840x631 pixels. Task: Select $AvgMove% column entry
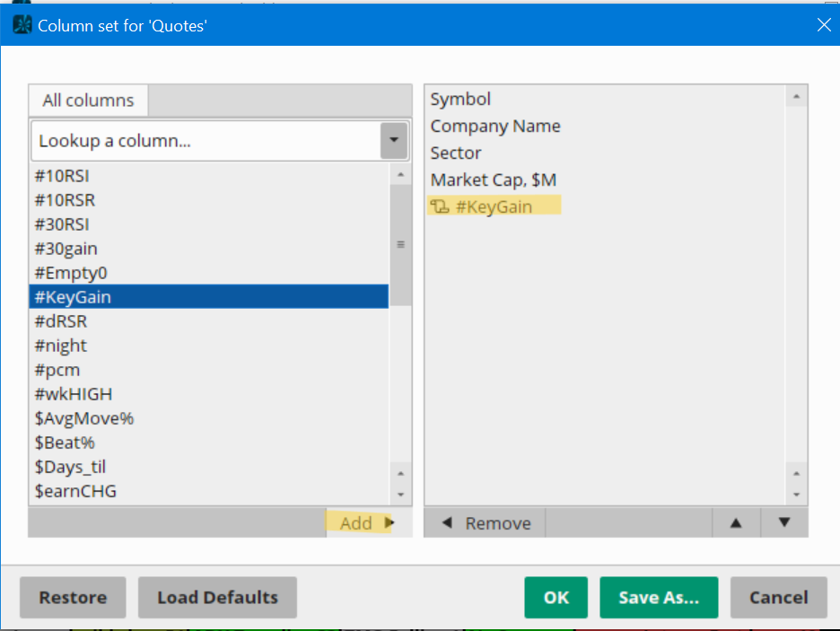(209, 418)
